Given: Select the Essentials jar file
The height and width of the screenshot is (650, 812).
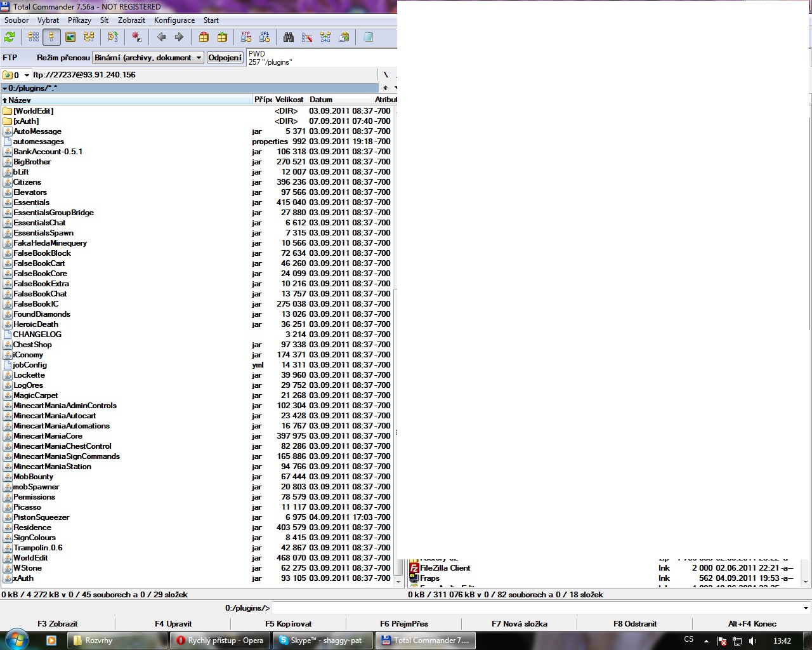Looking at the screenshot, I should click(x=197, y=202).
